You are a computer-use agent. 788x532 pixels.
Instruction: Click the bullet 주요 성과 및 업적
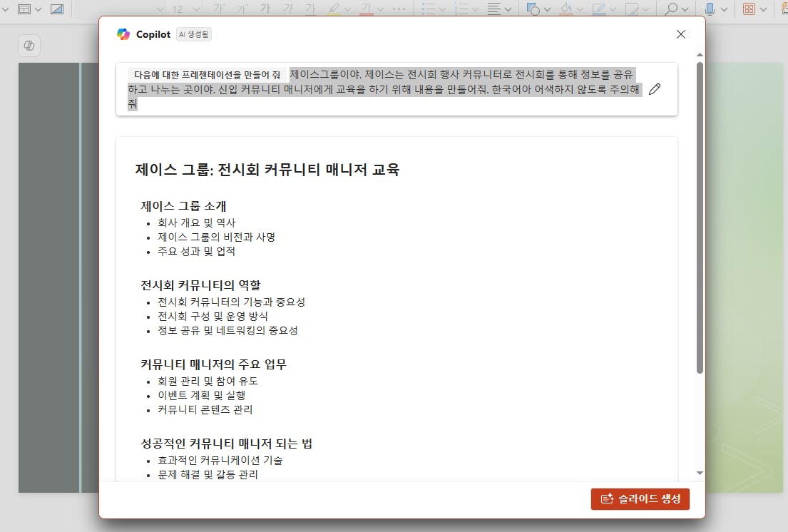point(197,251)
